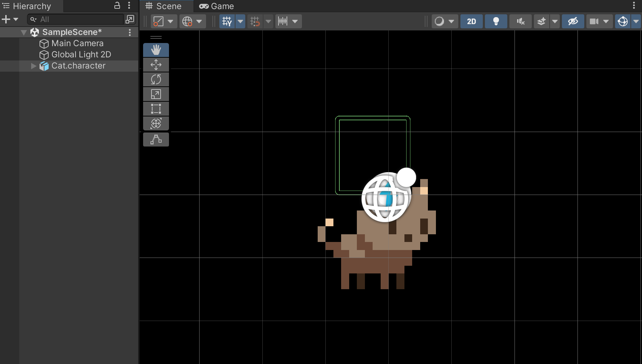Toggle the Hierarchy lock icon

(117, 5)
